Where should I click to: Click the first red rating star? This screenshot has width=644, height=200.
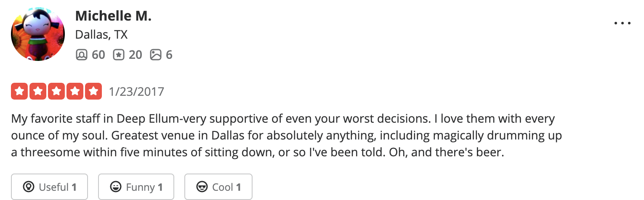pyautogui.click(x=19, y=91)
